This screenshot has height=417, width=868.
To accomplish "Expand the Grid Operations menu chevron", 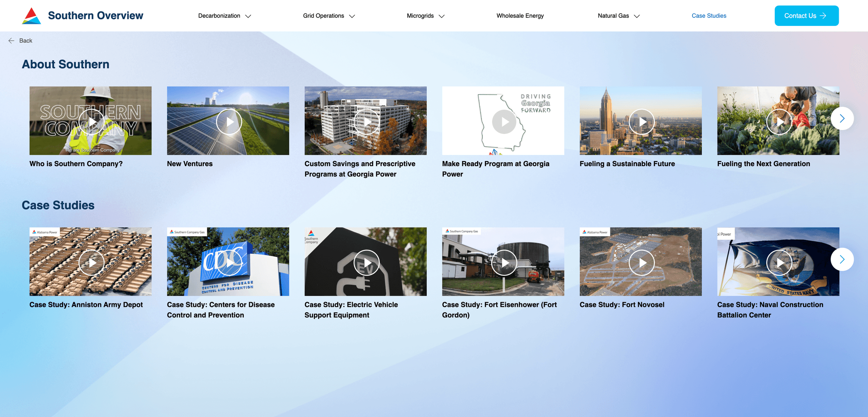I will click(x=352, y=16).
